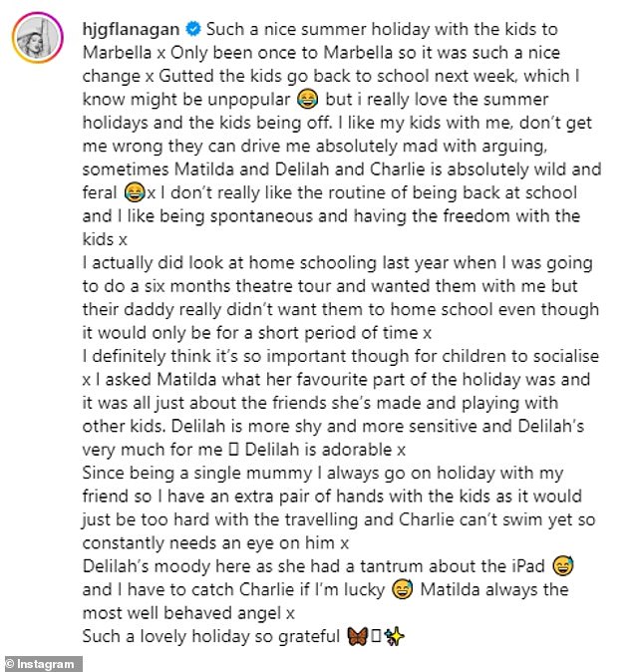Click the sweat-smile emoji after "iPad"
The height and width of the screenshot is (672, 632).
tap(560, 567)
